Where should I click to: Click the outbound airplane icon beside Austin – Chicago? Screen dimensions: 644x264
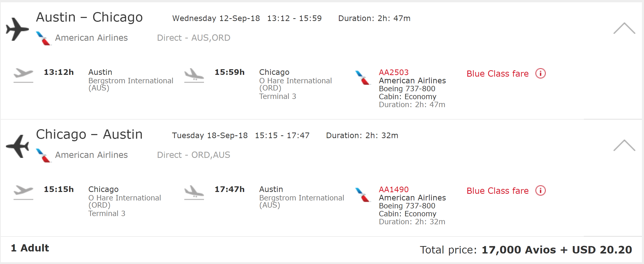click(x=17, y=29)
